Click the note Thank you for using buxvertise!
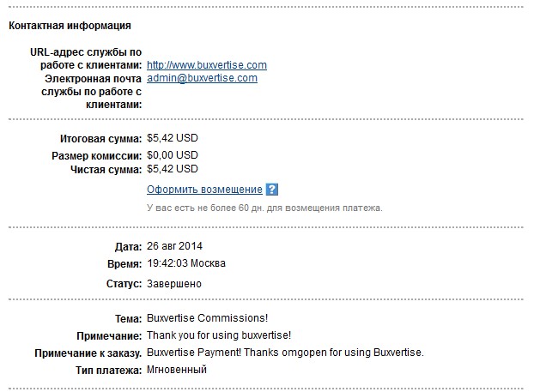The height and width of the screenshot is (392, 534). pyautogui.click(x=220, y=335)
